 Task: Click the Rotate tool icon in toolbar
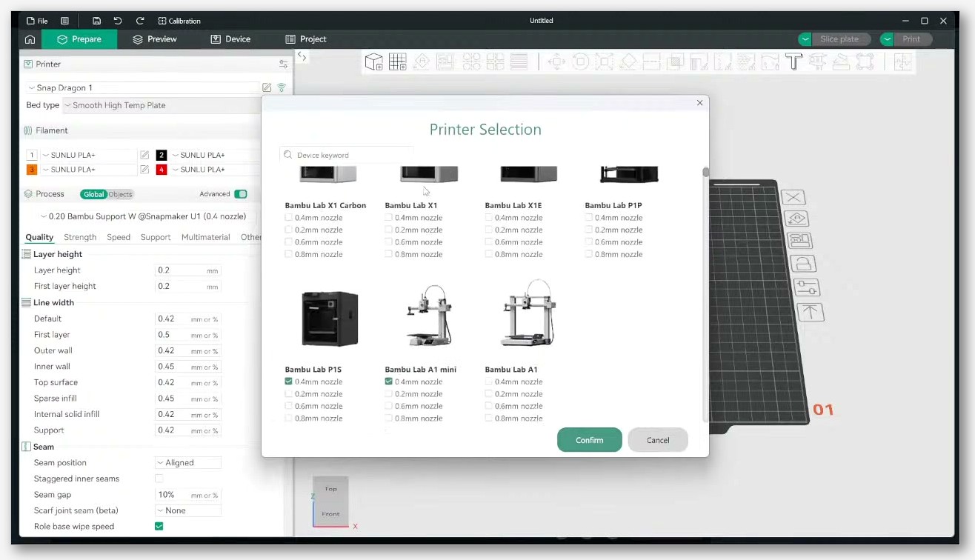(x=580, y=61)
